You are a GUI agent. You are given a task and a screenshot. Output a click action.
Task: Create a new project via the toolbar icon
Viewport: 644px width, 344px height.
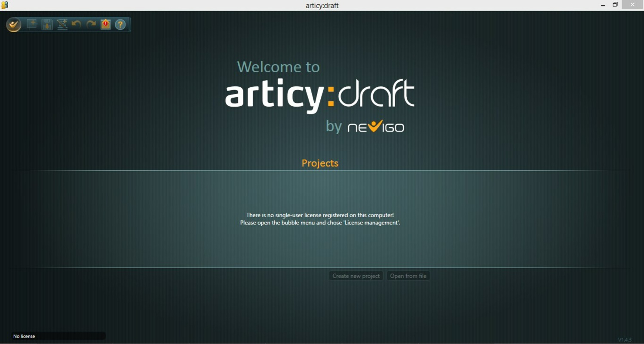pyautogui.click(x=31, y=24)
